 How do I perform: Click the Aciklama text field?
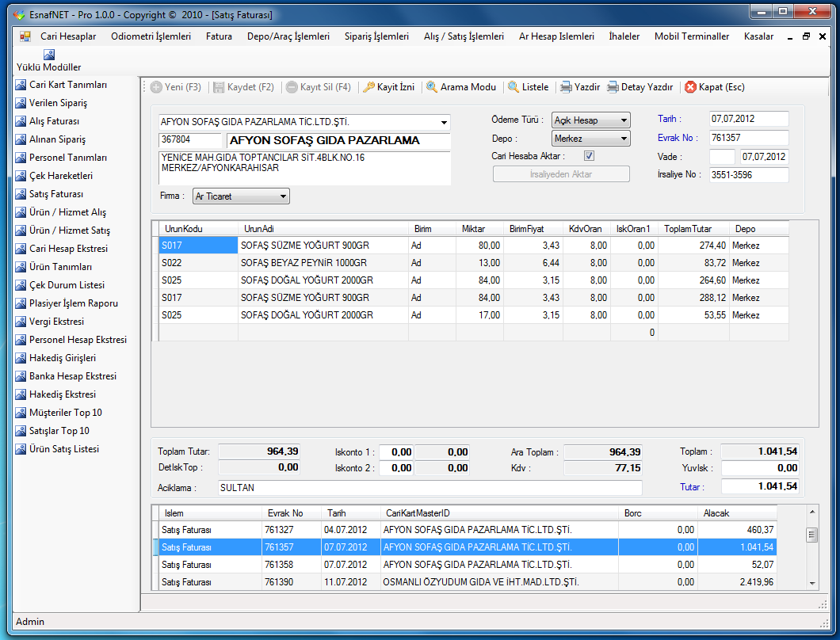click(x=430, y=488)
